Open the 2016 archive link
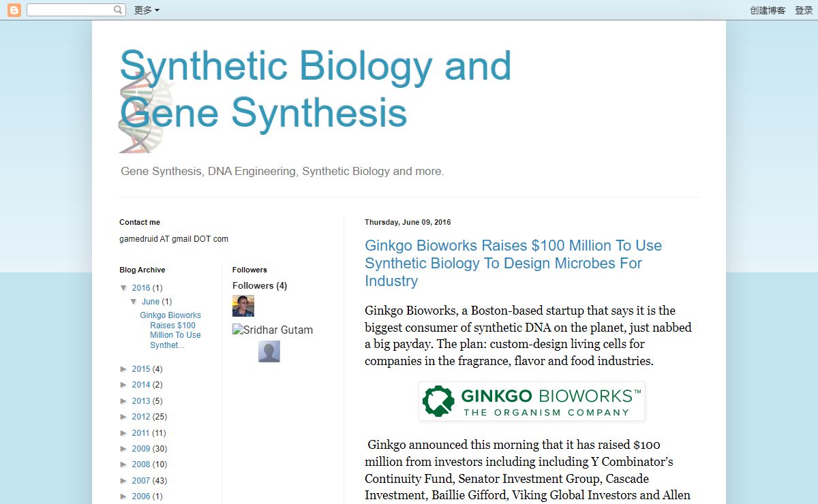 click(141, 288)
